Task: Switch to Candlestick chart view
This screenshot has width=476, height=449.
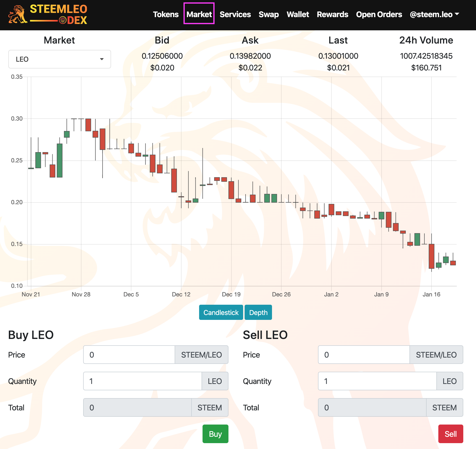Action: [x=221, y=312]
